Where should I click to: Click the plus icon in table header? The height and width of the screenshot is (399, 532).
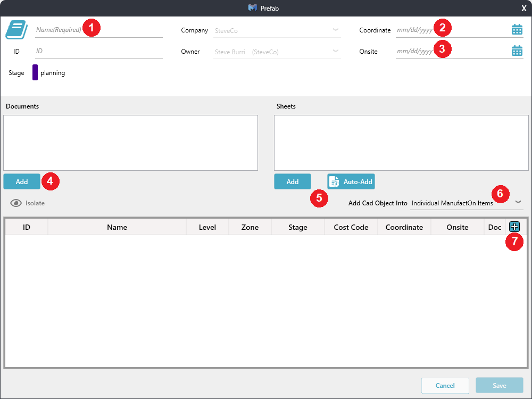coord(514,227)
